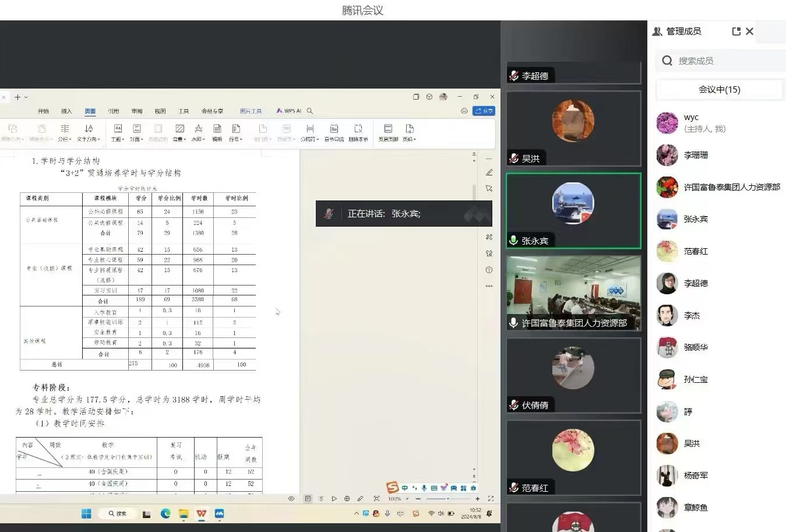Toggle writing mode pen in status bar
This screenshot has width=786, height=532.
[361, 499]
